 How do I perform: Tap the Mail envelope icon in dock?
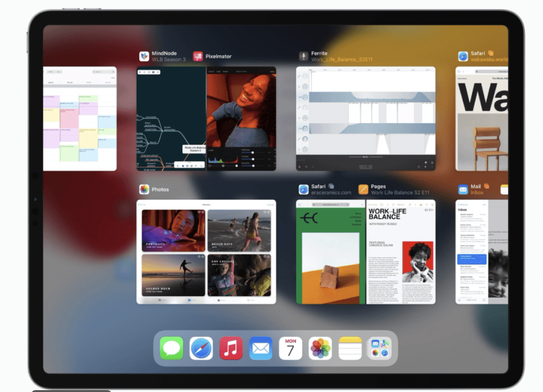(x=261, y=348)
